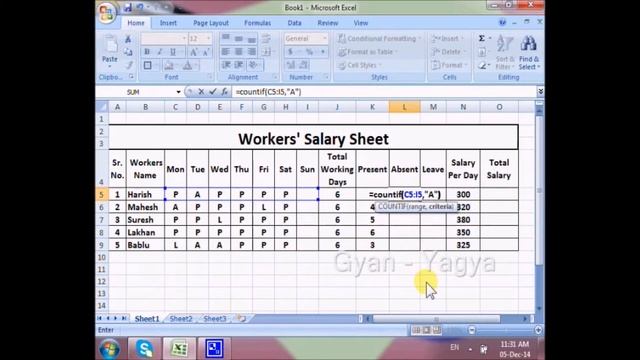640x360 pixels.
Task: Open the Data ribbon tab
Action: point(294,23)
